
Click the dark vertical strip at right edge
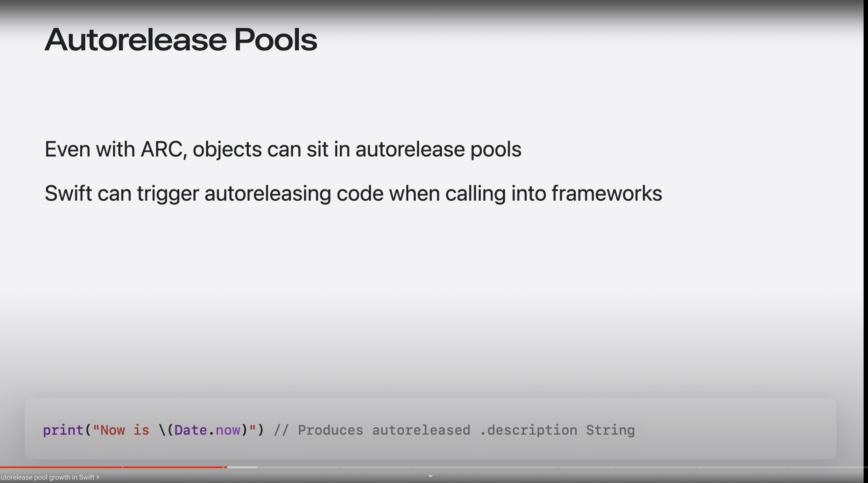866,237
